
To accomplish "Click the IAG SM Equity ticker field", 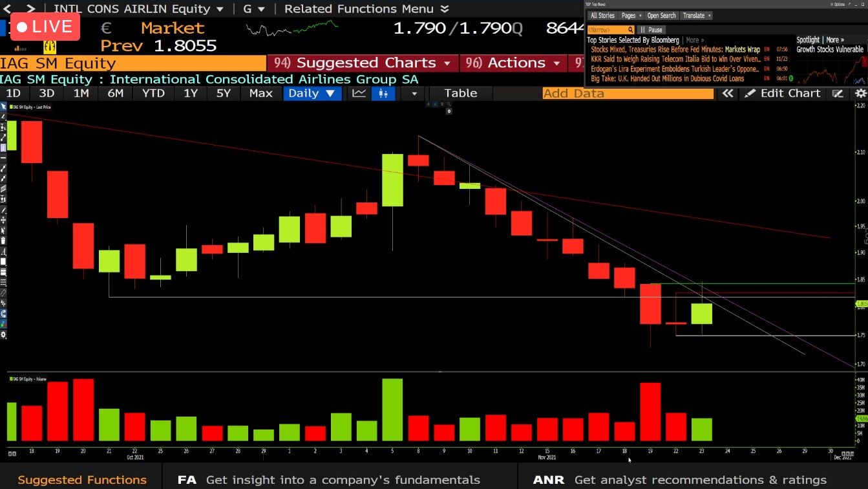I will (132, 63).
